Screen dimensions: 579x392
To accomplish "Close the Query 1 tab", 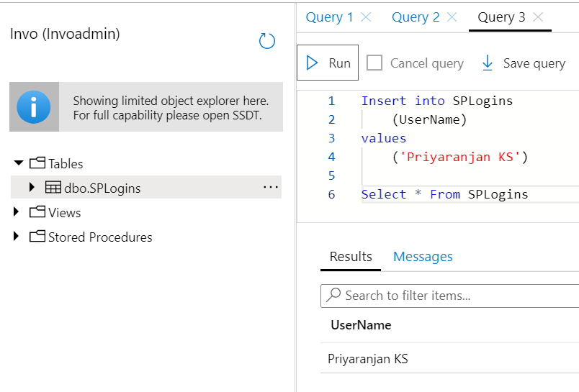I will (366, 17).
